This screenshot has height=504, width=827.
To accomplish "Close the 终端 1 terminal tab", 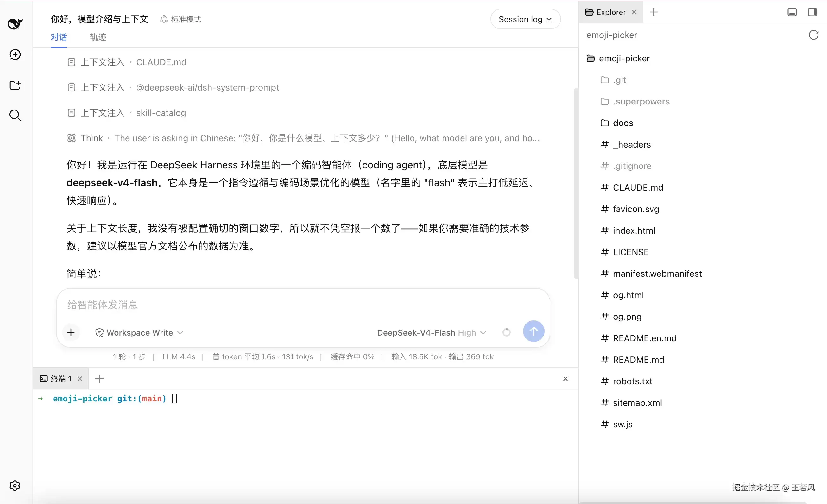I will pyautogui.click(x=80, y=379).
